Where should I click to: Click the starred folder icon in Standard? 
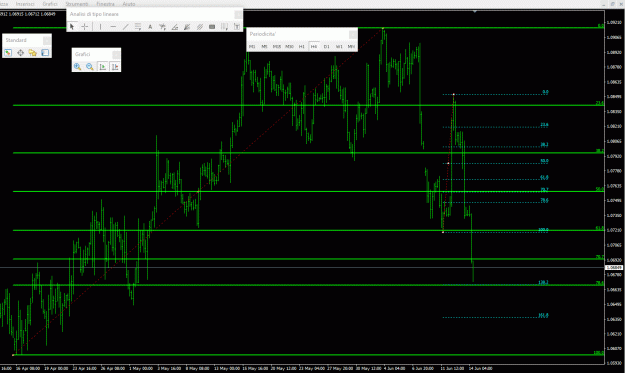click(33, 53)
